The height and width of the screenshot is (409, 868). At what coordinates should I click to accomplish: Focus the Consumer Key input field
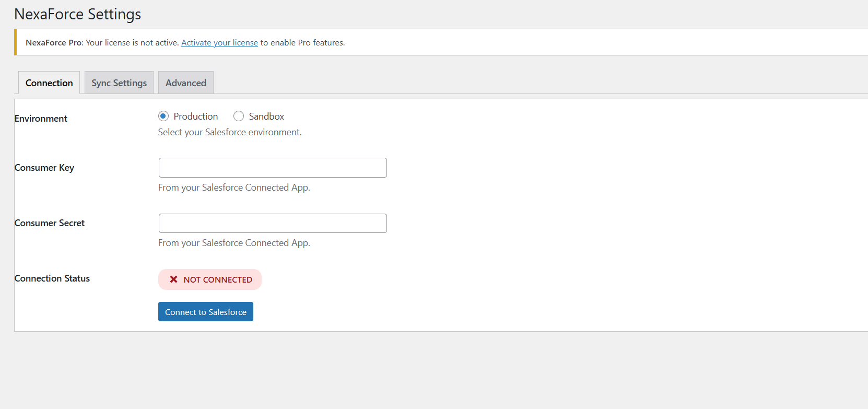coord(273,168)
